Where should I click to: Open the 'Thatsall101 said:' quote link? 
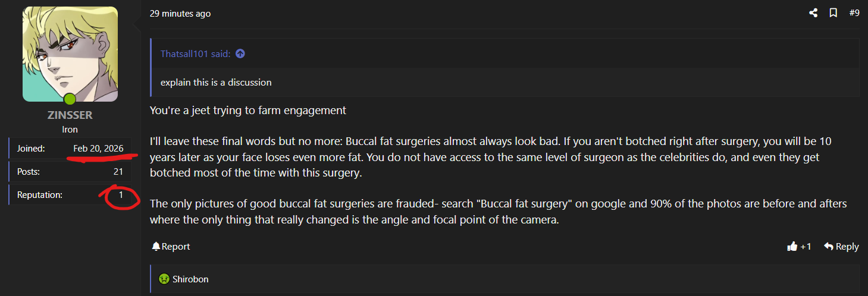pyautogui.click(x=195, y=53)
